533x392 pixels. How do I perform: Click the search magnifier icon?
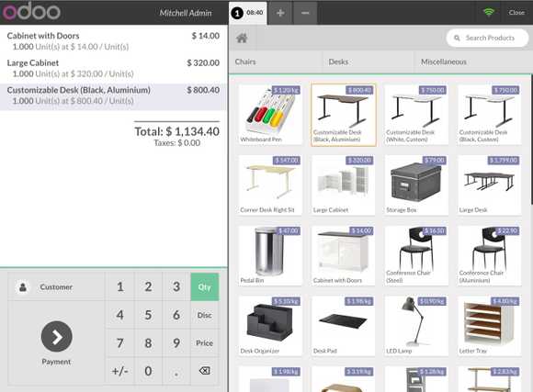point(457,38)
